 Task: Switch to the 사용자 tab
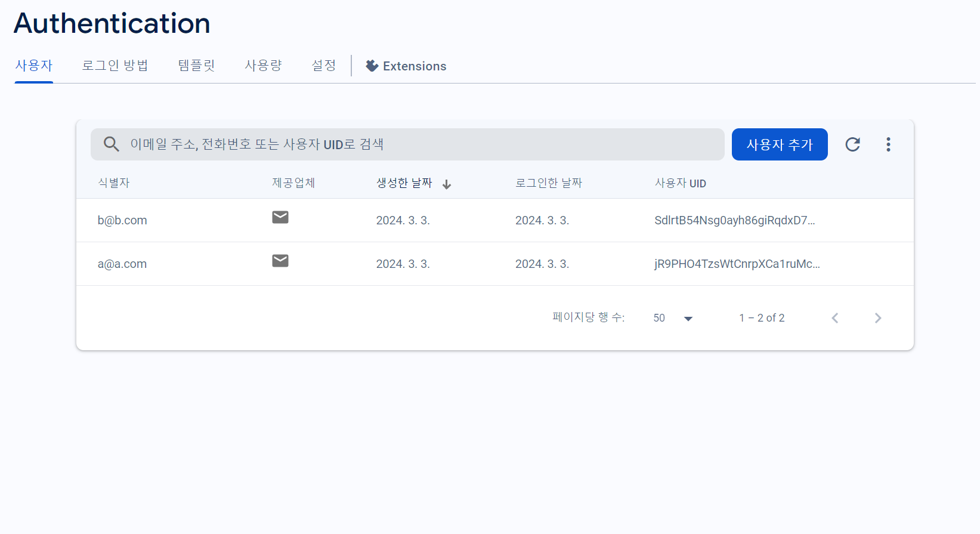tap(34, 66)
